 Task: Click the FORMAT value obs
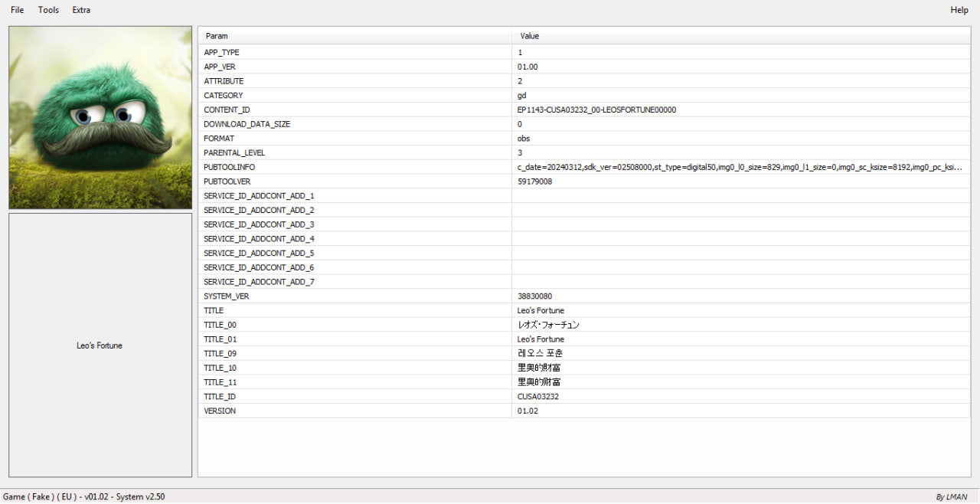click(524, 139)
